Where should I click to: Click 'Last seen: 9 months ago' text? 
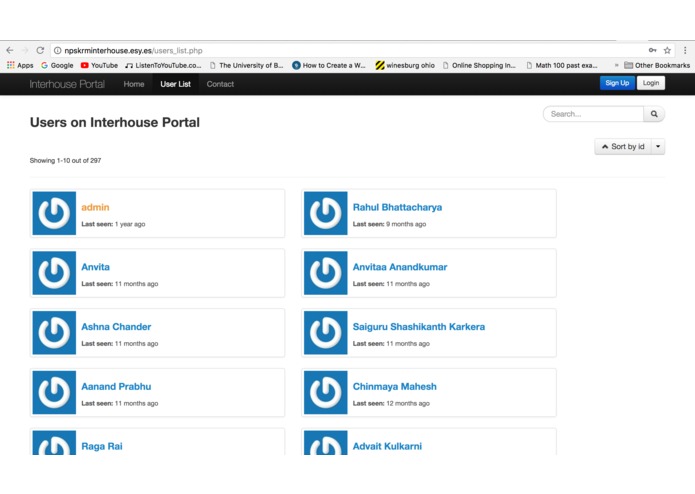tap(389, 224)
